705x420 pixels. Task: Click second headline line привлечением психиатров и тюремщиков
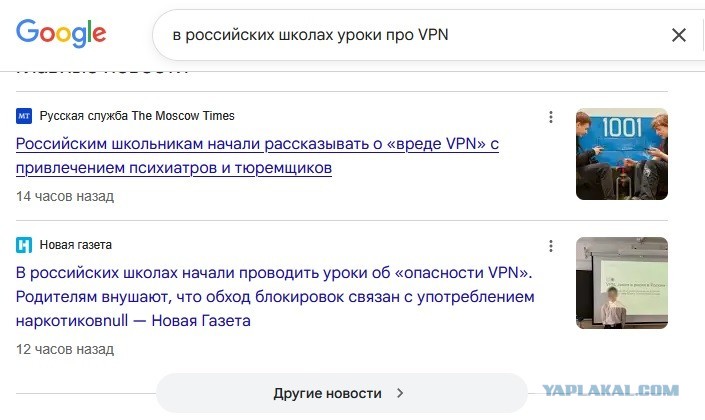[174, 168]
